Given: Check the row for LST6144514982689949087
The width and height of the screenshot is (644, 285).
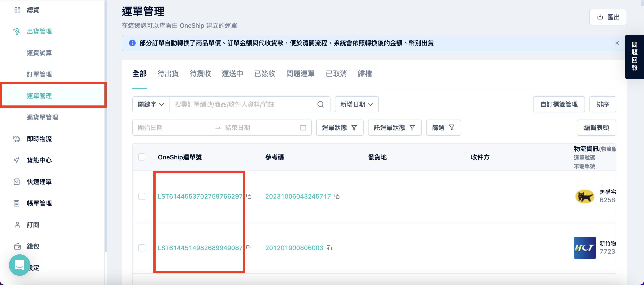Looking at the screenshot, I should (x=142, y=248).
